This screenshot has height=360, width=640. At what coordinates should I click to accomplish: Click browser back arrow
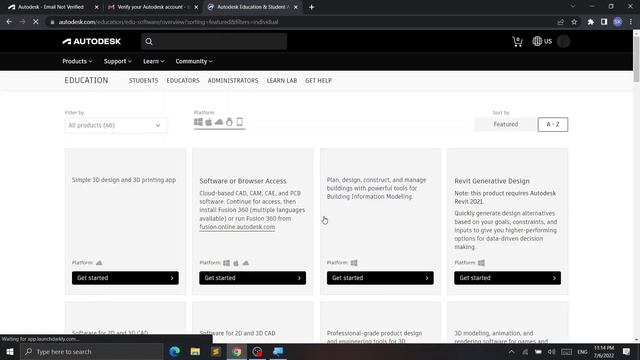pyautogui.click(x=9, y=22)
